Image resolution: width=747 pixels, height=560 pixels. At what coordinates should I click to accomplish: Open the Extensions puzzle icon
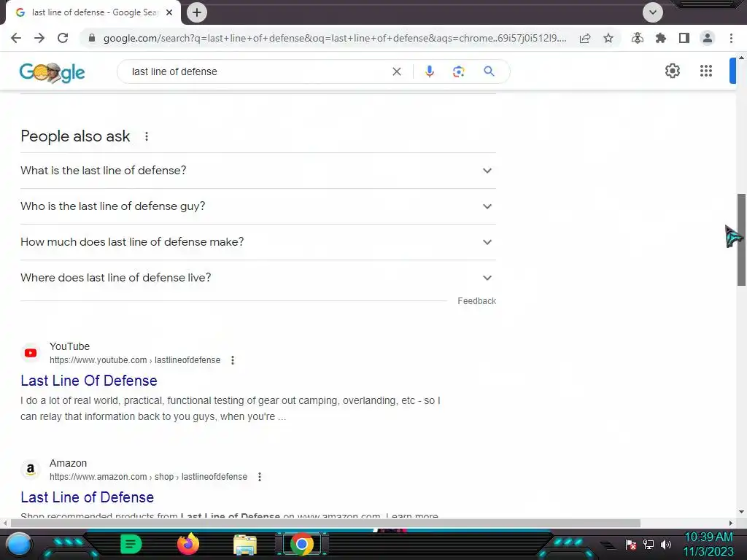pyautogui.click(x=661, y=38)
